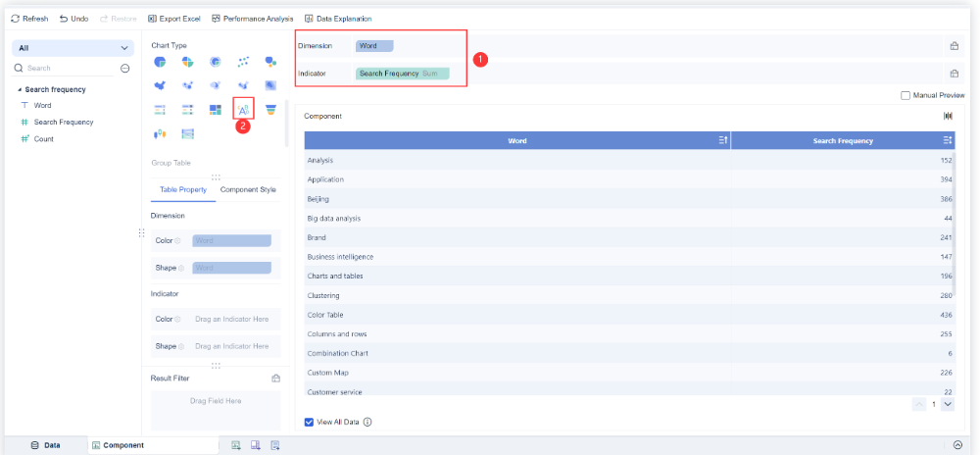
Task: Switch to the Component Style tab
Action: click(248, 189)
